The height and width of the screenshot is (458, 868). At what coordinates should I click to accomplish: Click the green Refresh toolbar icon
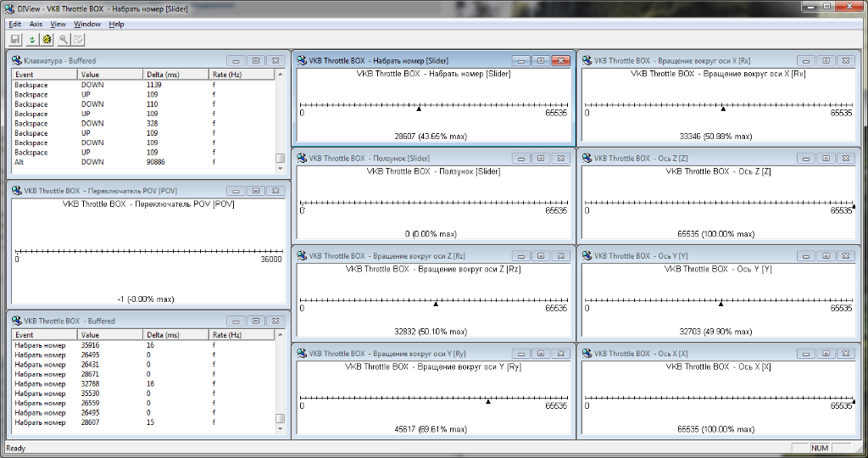pyautogui.click(x=31, y=39)
